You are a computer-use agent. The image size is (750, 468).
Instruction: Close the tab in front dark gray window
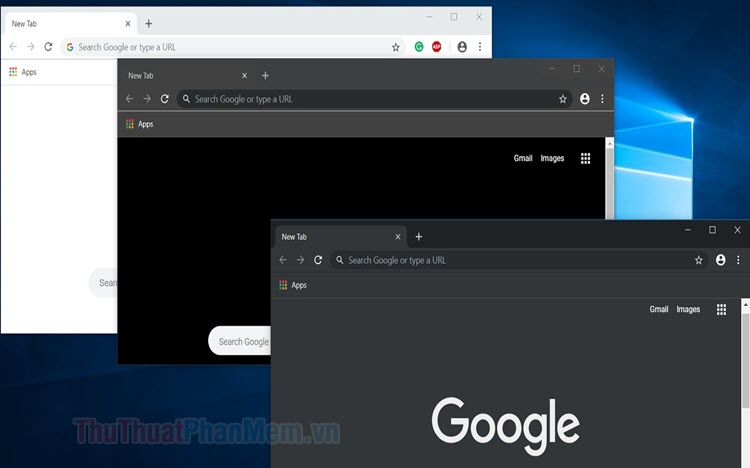[x=397, y=237]
